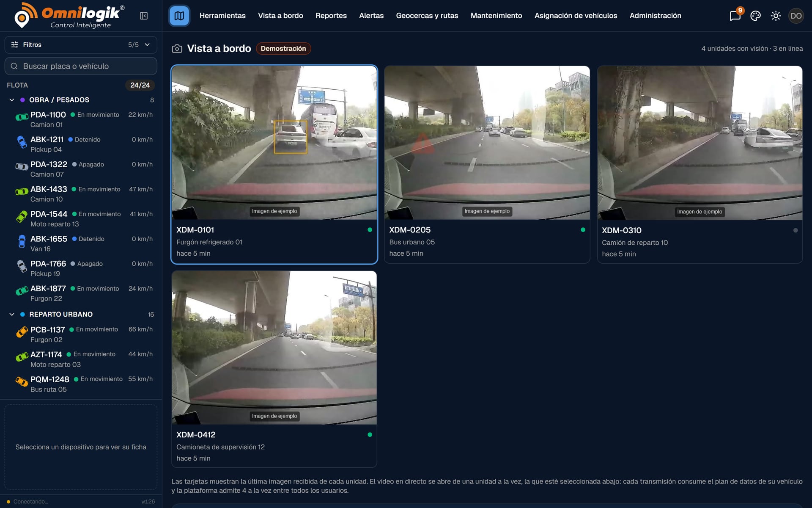The image size is (812, 508).
Task: Collapse the OBRA / PESADOS group
Action: pos(12,100)
